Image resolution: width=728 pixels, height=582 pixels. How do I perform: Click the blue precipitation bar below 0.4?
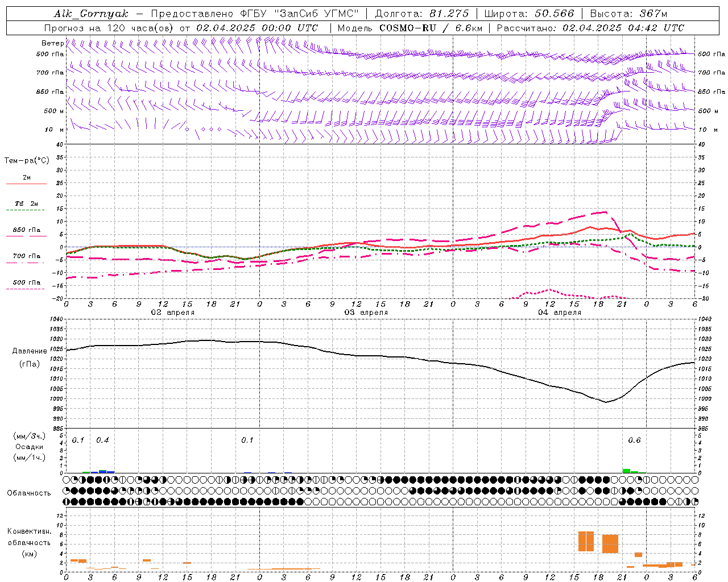pos(103,471)
